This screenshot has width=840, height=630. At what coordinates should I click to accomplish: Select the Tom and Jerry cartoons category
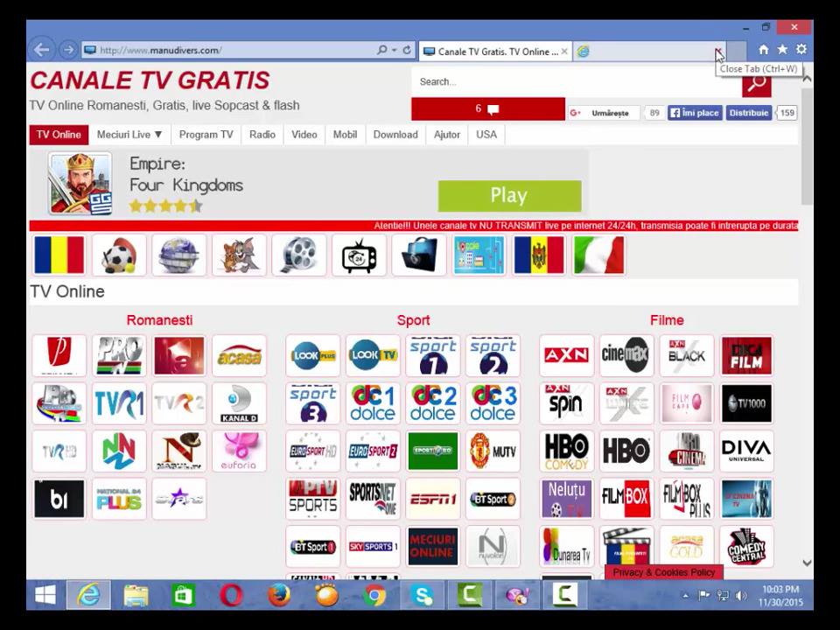[x=239, y=255]
